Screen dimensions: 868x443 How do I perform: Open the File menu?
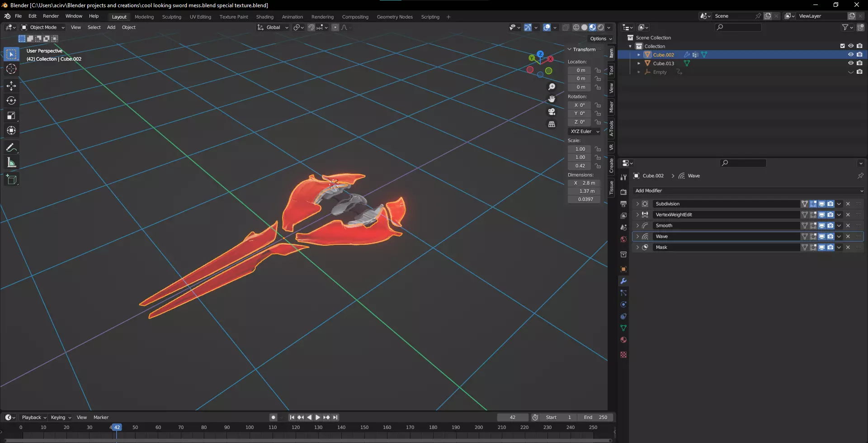tap(18, 16)
